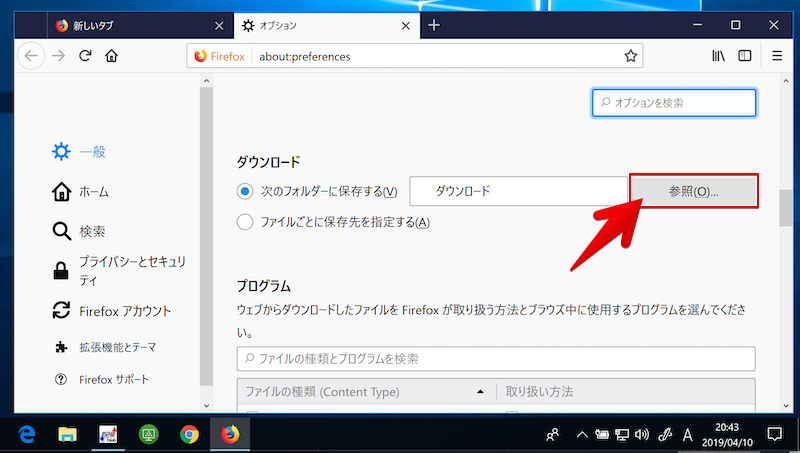Screen dimensions: 800x453
Task: Open the Library icon in the toolbar
Action: point(718,56)
